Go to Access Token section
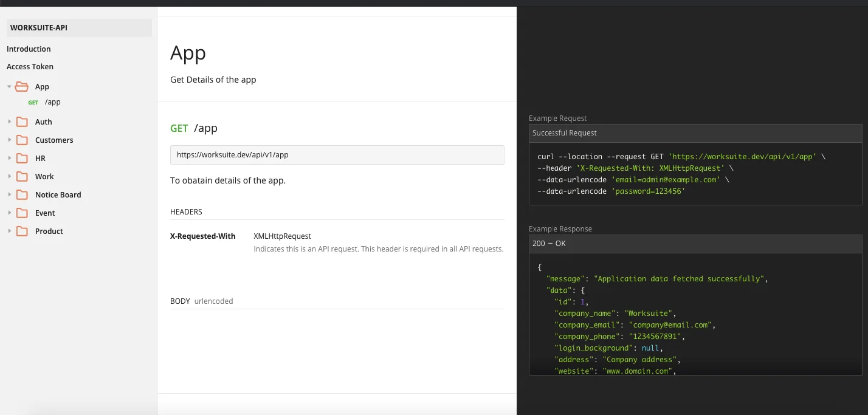This screenshot has width=868, height=415. [30, 67]
